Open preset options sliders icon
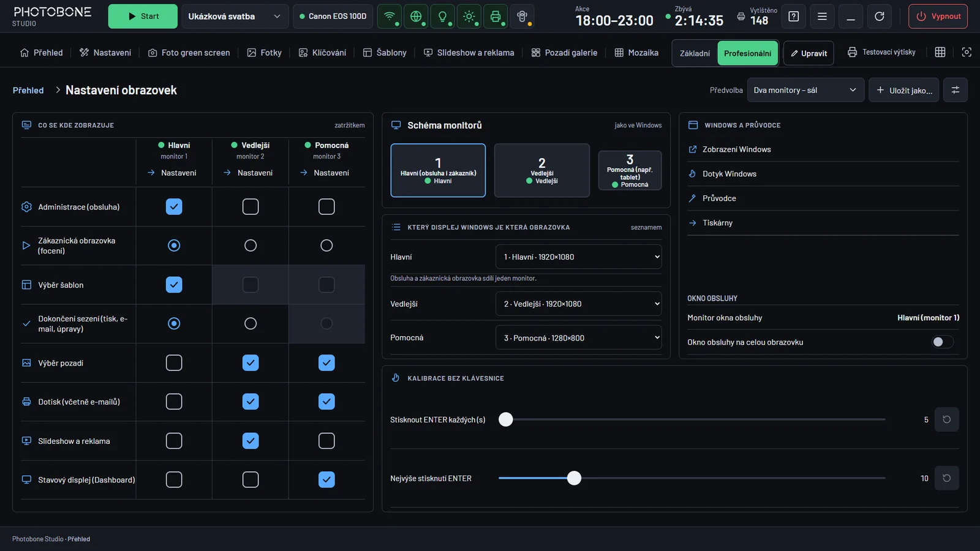The width and height of the screenshot is (980, 551). (955, 90)
